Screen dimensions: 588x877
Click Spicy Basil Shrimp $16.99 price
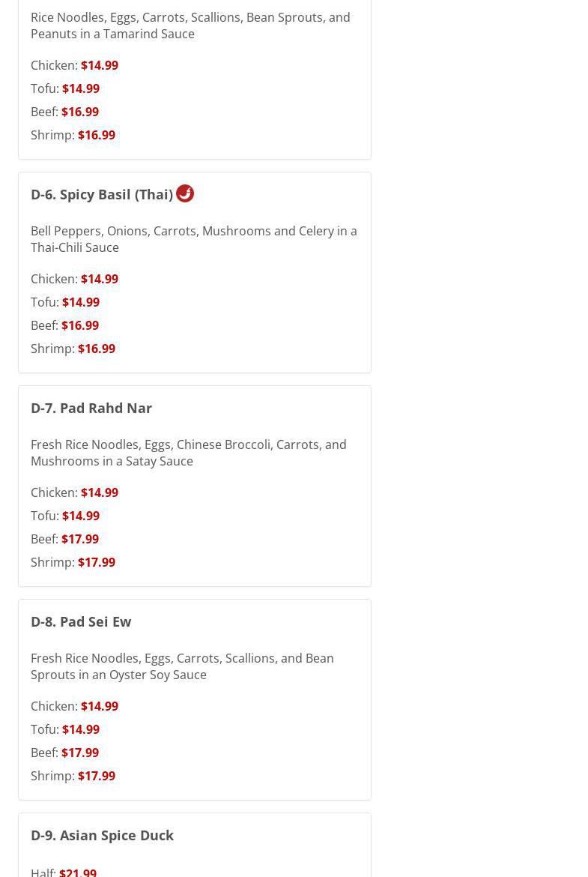(x=96, y=349)
